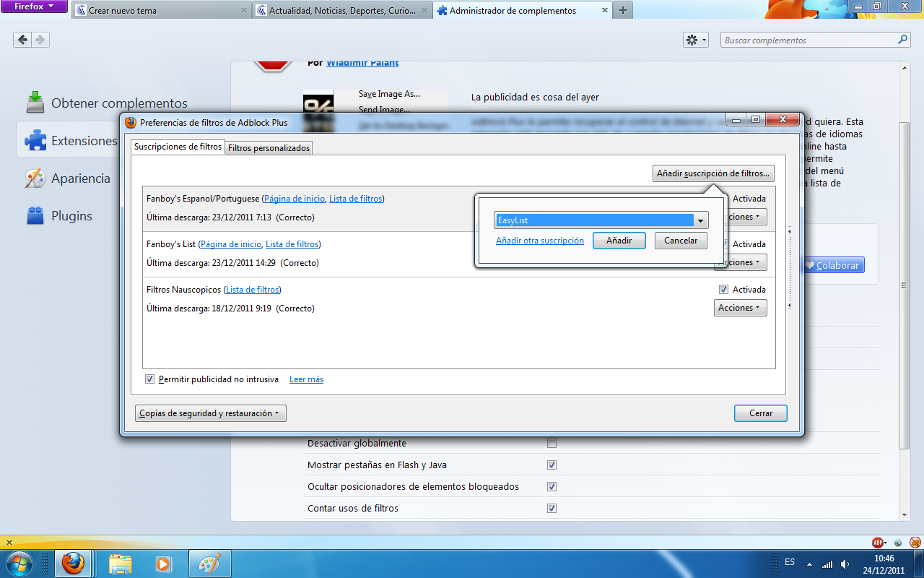Open Lista de filtros for Fanboy's List
Image resolution: width=924 pixels, height=578 pixels.
click(292, 244)
